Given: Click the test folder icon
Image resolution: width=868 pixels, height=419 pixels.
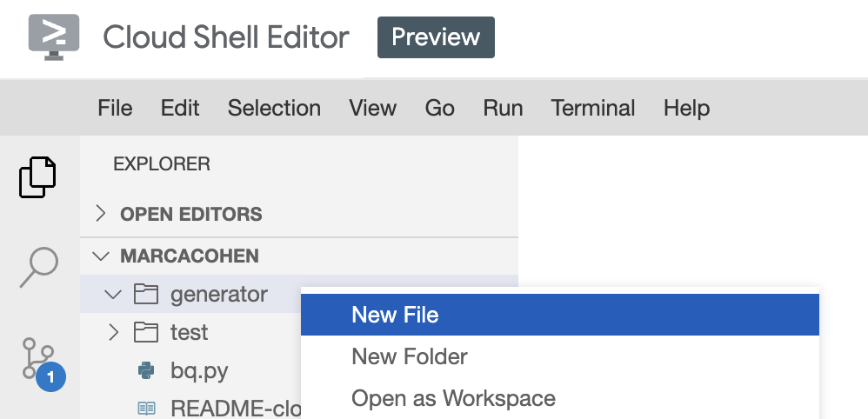Looking at the screenshot, I should 146,332.
